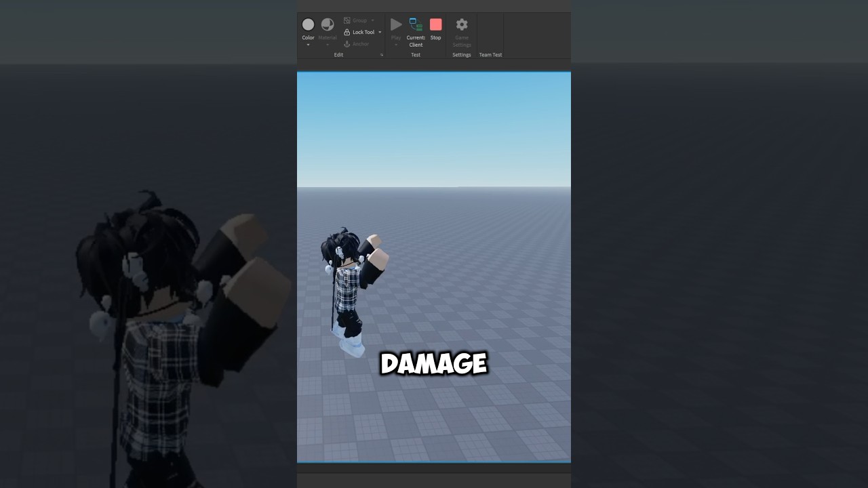Open Game Settings gear

click(462, 24)
